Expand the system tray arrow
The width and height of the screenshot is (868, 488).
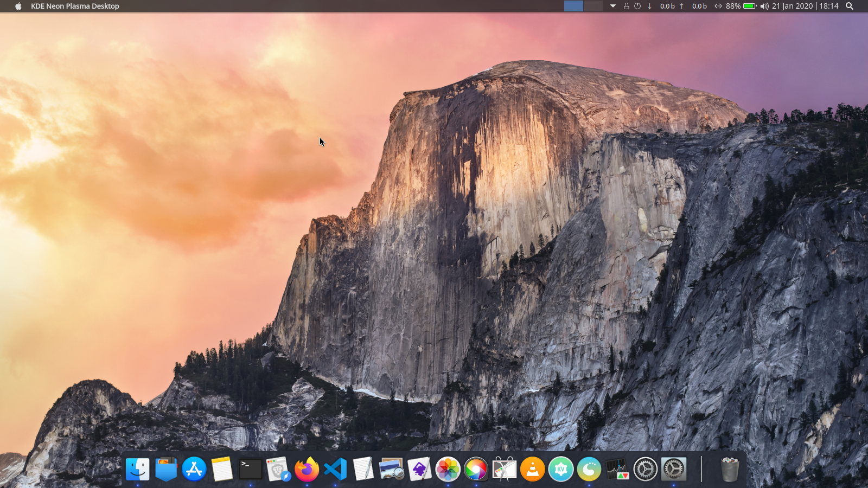click(x=613, y=6)
